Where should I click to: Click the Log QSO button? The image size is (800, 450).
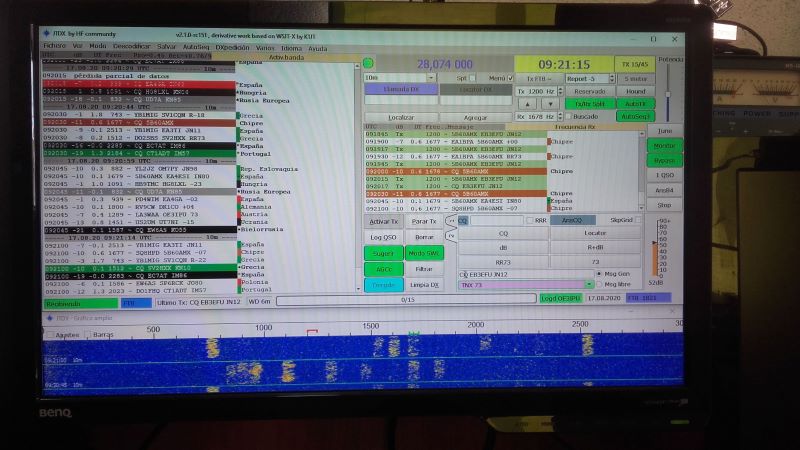tap(383, 237)
